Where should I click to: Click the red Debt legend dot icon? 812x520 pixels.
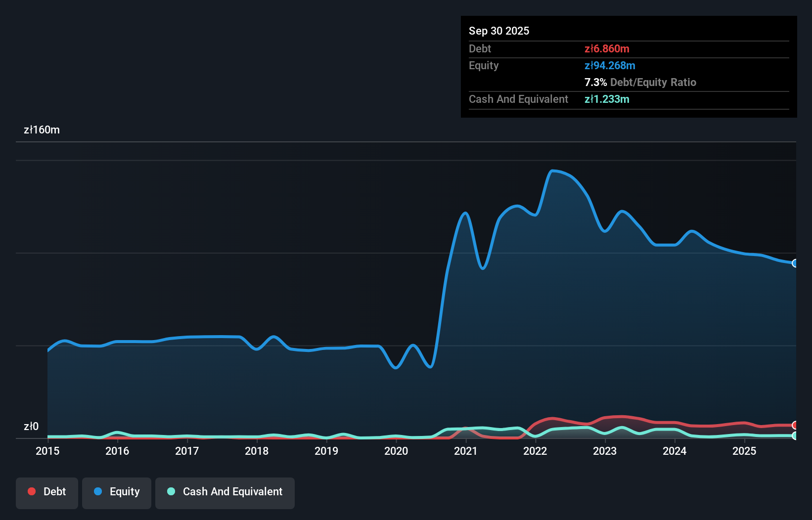(x=31, y=491)
